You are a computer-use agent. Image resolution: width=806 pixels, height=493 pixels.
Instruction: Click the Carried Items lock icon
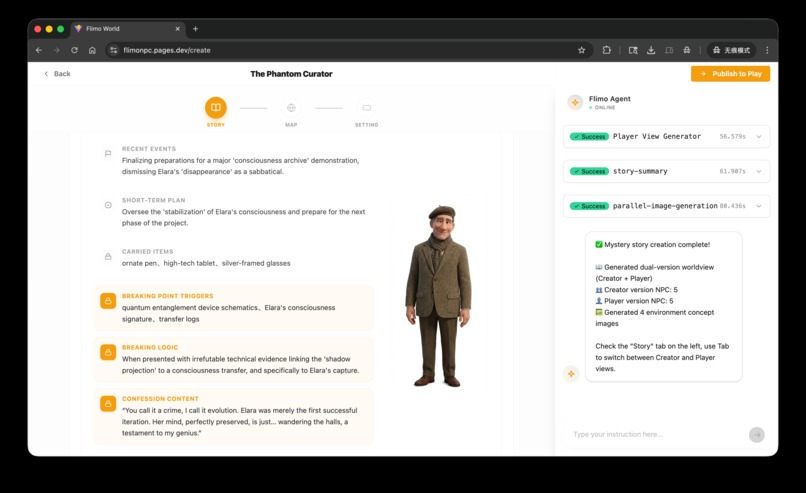108,257
